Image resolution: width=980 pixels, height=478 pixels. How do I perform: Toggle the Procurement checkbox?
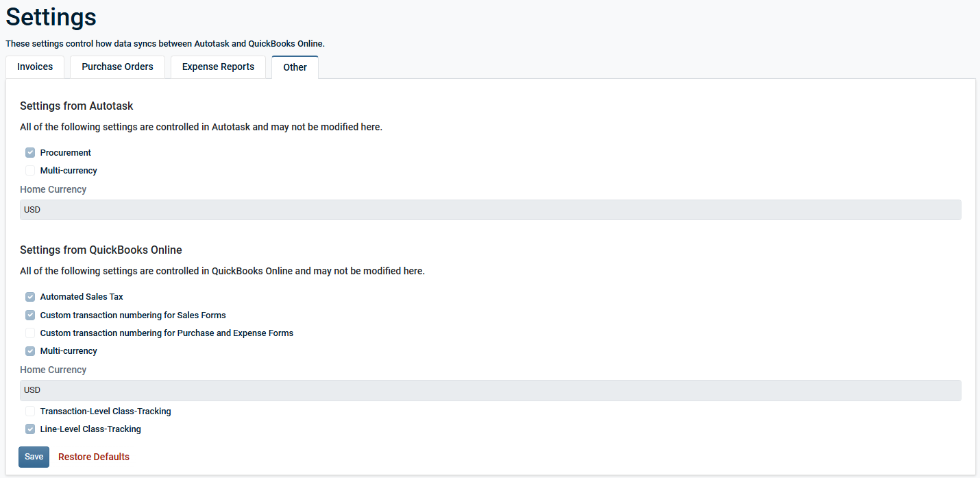tap(30, 153)
